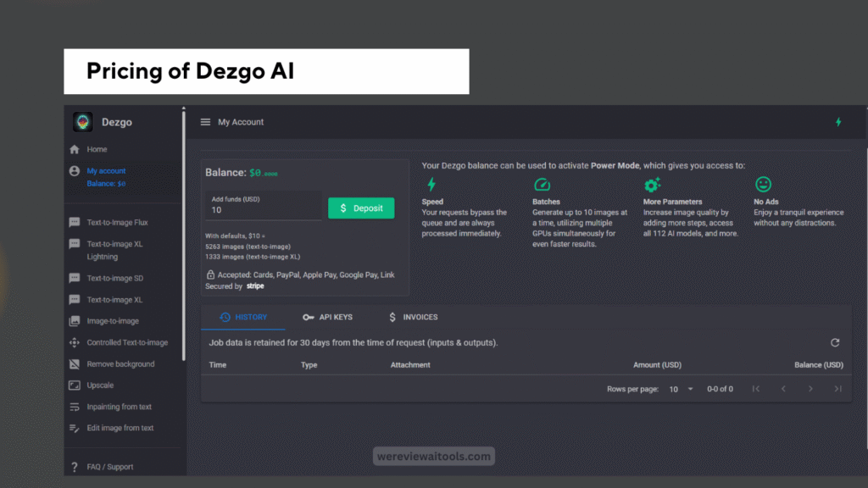
Task: Click the Remove background icon
Action: 75,364
